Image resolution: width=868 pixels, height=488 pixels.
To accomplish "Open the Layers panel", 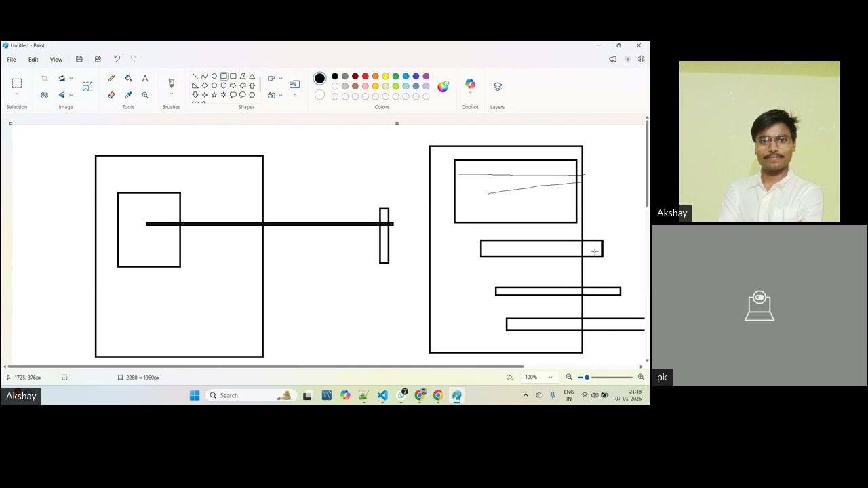I will (x=498, y=87).
